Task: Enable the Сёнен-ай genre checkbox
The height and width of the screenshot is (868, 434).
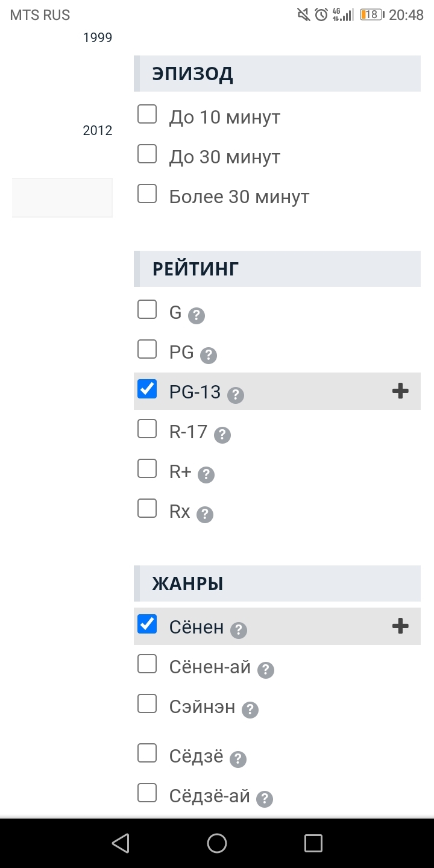Action: [147, 664]
